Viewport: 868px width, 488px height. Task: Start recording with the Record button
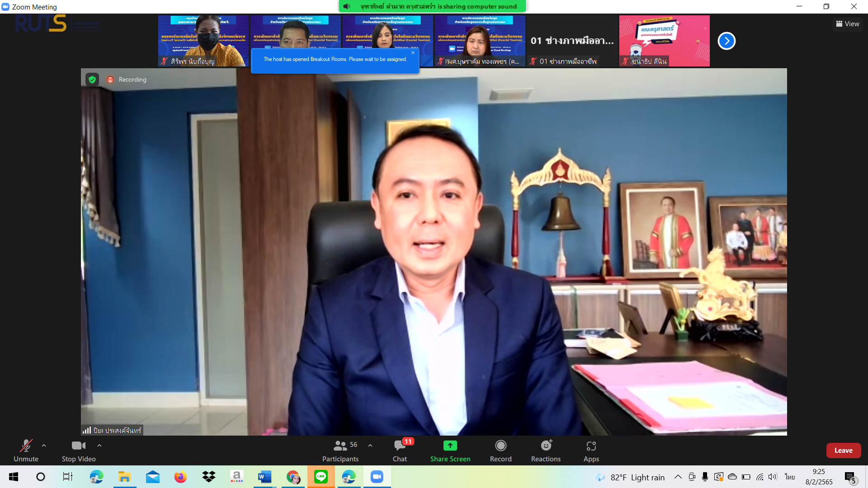pos(501,451)
